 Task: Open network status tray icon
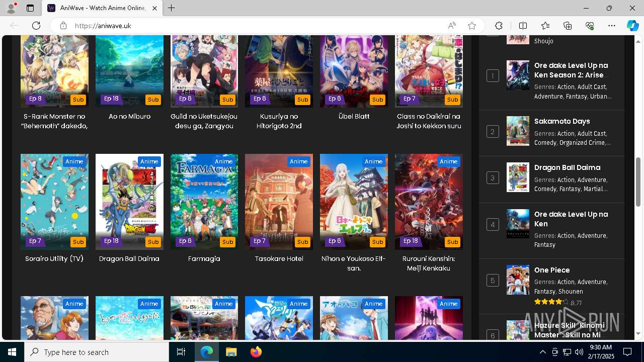click(x=567, y=352)
